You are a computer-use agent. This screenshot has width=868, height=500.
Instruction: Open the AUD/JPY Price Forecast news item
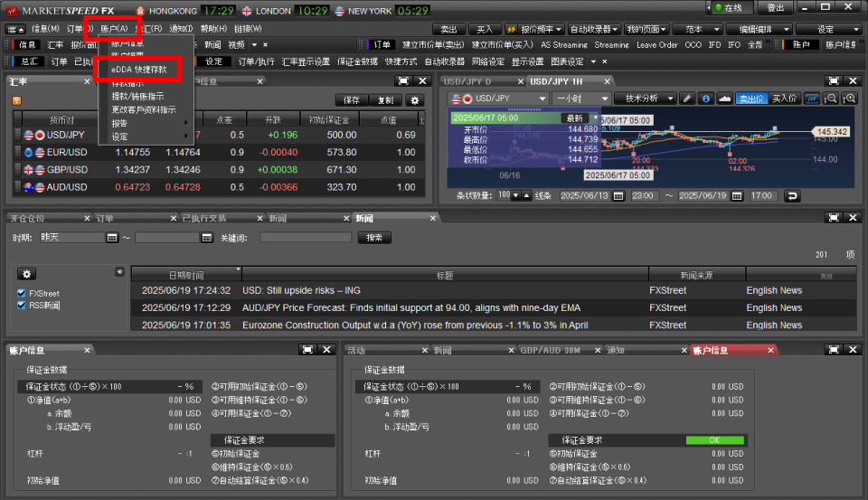(x=411, y=307)
